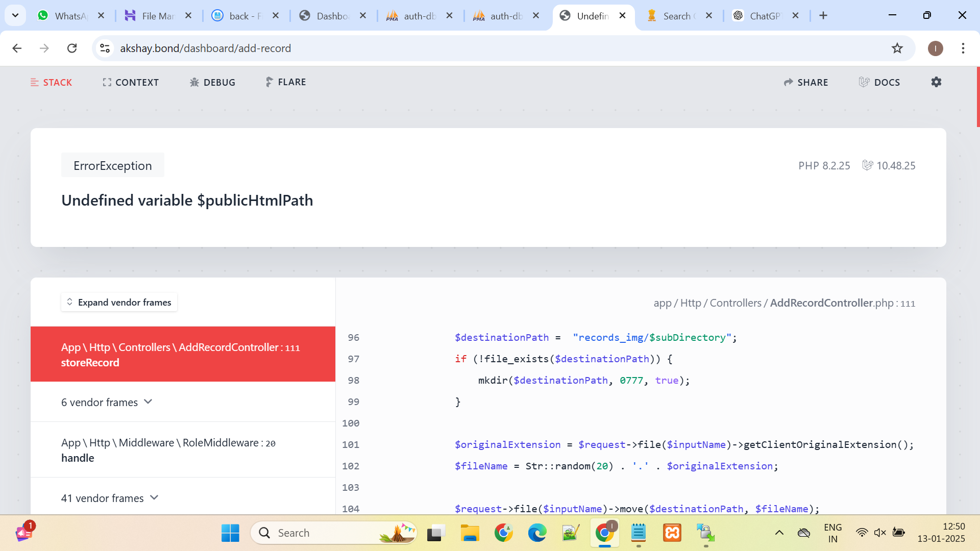Click the ErrorException label
The height and width of the screenshot is (551, 980).
click(x=113, y=165)
